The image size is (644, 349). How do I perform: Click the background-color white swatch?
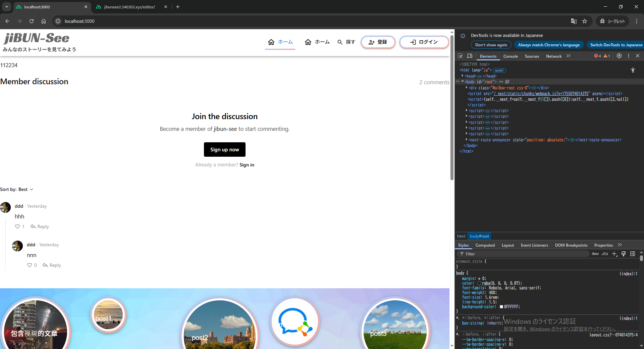(501, 307)
